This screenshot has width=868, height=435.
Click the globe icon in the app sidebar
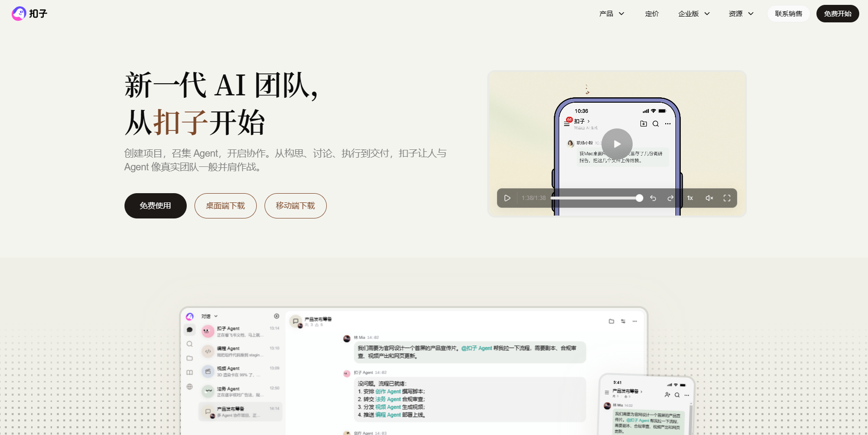pos(190,387)
